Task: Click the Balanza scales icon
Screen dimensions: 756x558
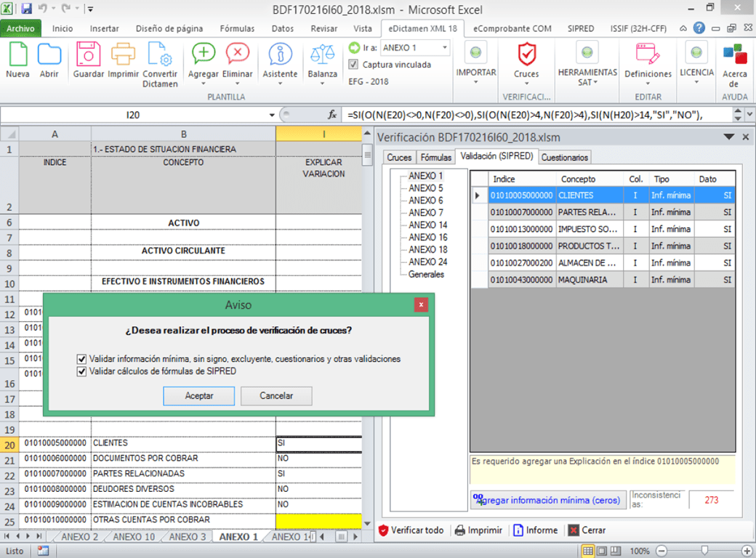Action: [323, 54]
